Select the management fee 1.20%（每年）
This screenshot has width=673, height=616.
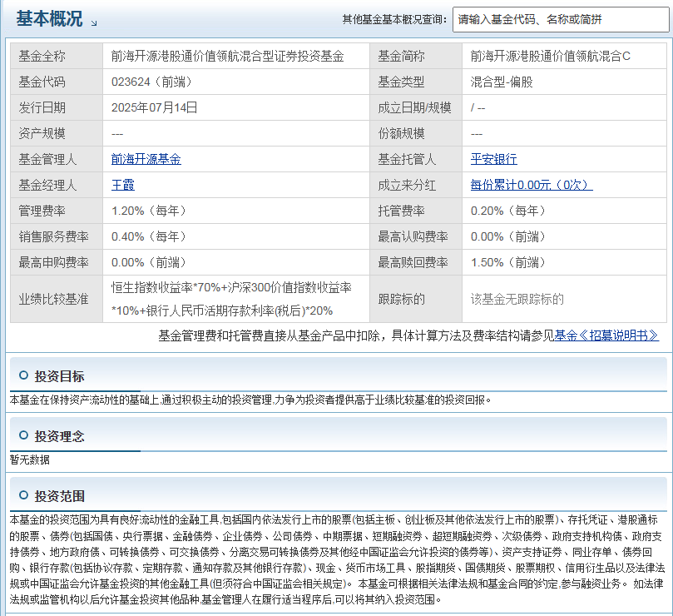(x=149, y=211)
